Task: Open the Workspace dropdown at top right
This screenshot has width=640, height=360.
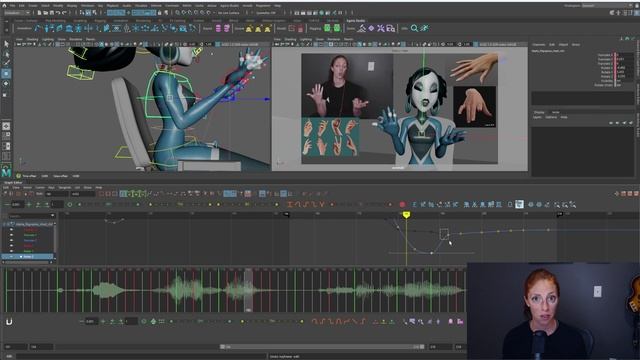Action: (607, 6)
